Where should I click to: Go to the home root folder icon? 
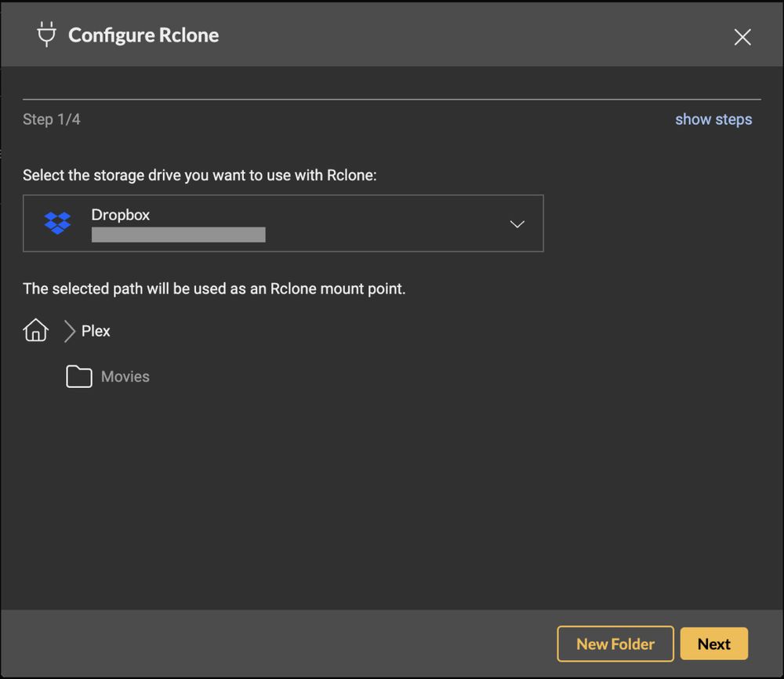click(x=35, y=330)
